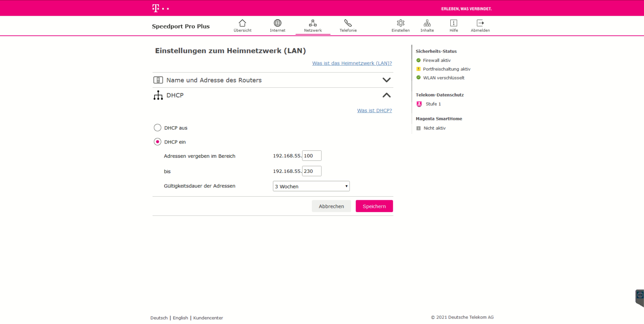
Task: Collapse the DHCP section chevron
Action: (x=386, y=95)
